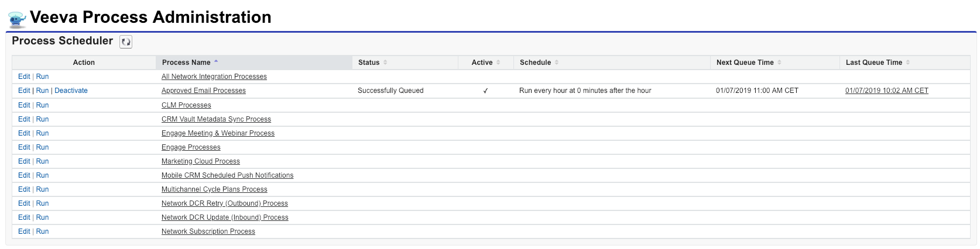Deactivate the Approved Email Processes
The image size is (980, 249).
click(71, 91)
